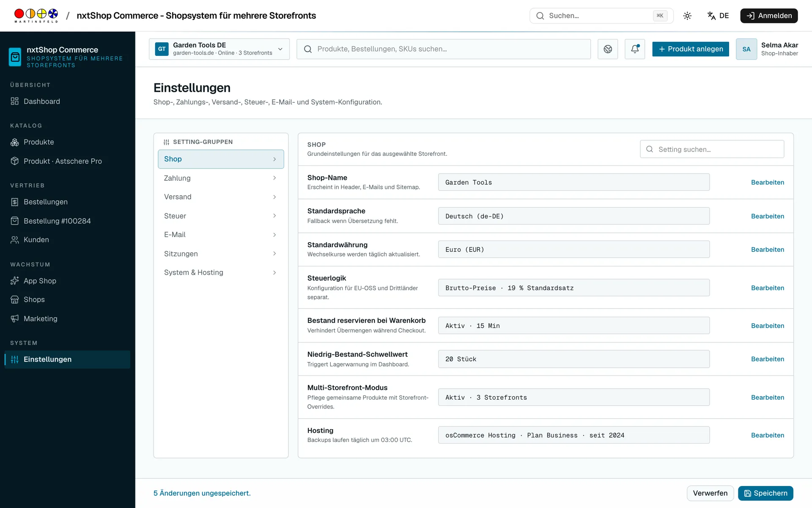This screenshot has width=812, height=508.
Task: Click the Brutto-Preise Standardsatz value field
Action: point(574,288)
